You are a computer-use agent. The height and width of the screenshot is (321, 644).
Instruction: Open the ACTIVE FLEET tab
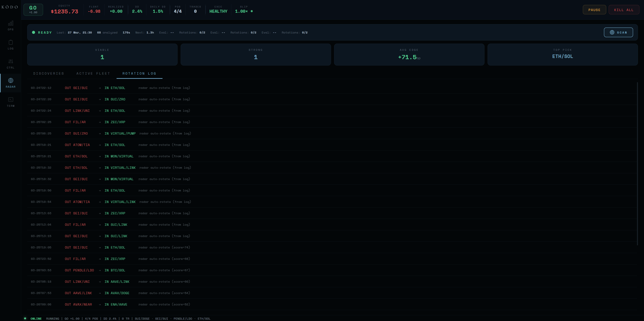coord(93,73)
